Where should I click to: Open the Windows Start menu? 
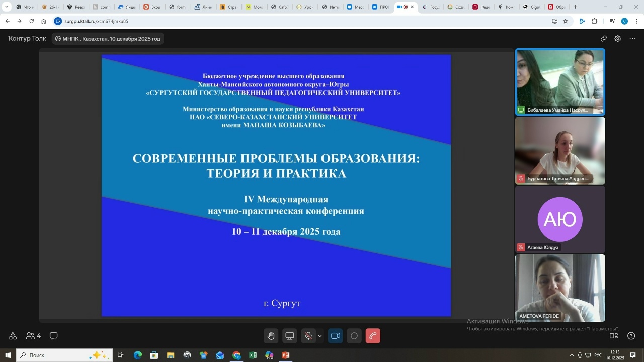(8, 355)
